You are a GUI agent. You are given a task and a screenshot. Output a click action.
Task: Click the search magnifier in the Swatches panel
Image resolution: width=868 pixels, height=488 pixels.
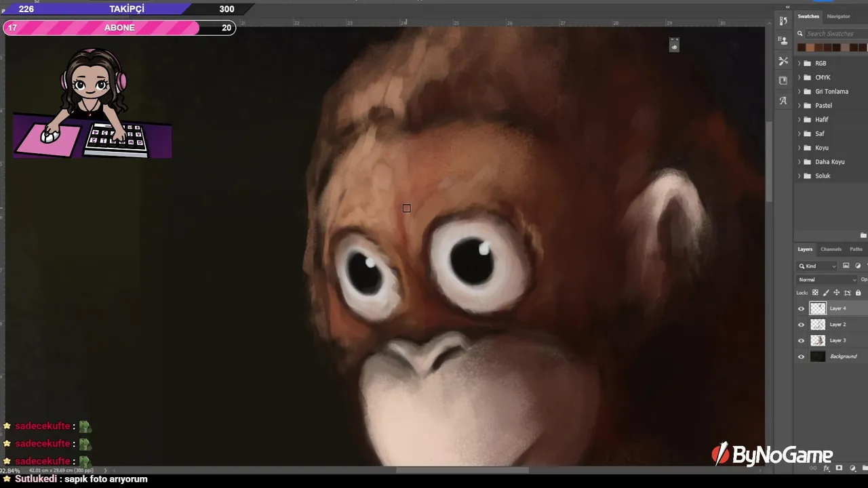pyautogui.click(x=800, y=34)
